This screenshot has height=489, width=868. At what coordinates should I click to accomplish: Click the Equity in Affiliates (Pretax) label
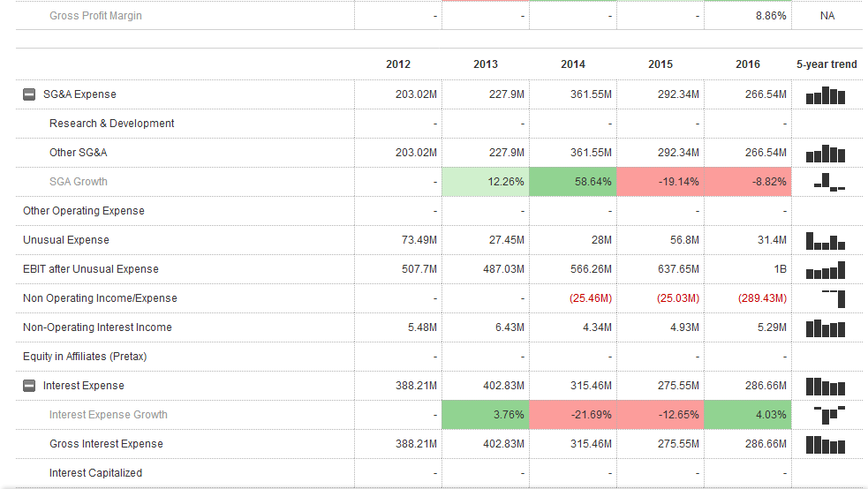coord(85,357)
